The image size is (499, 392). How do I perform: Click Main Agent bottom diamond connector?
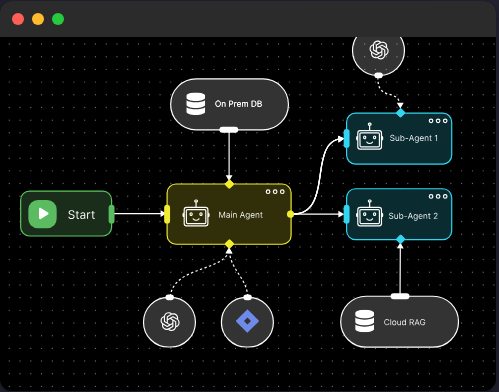pyautogui.click(x=229, y=244)
